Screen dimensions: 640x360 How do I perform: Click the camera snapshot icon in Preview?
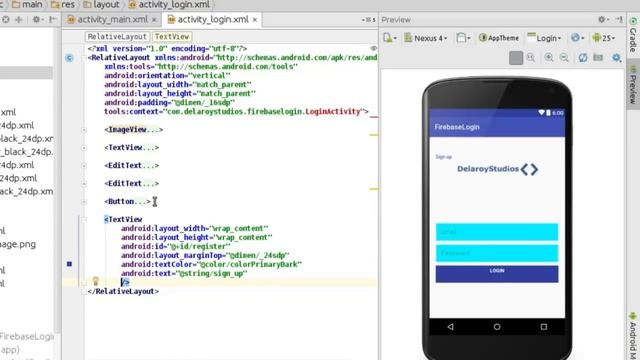(x=598, y=58)
